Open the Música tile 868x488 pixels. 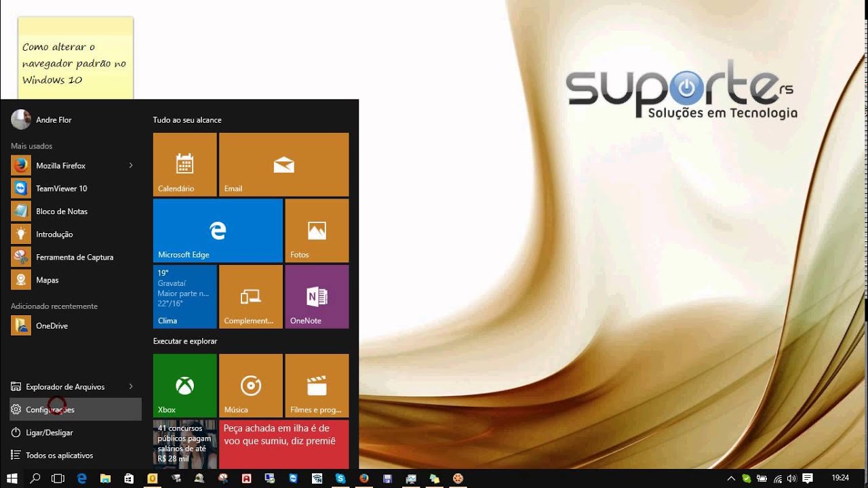(x=251, y=385)
